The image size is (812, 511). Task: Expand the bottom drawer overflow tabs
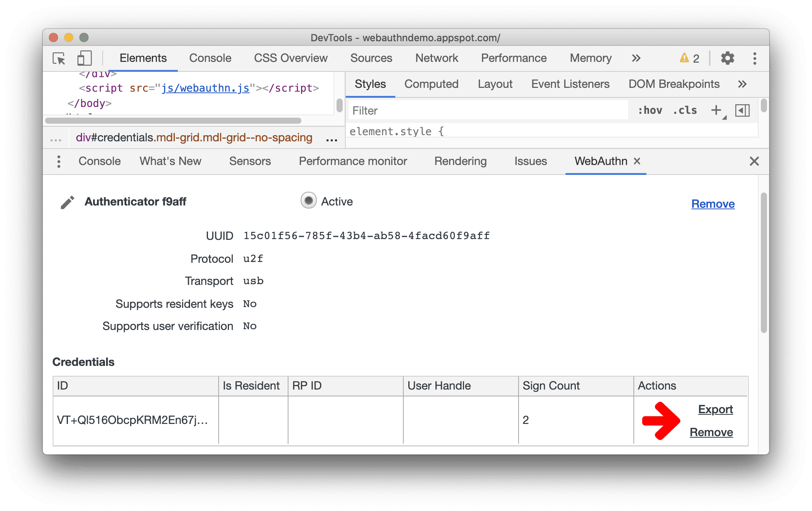point(59,161)
